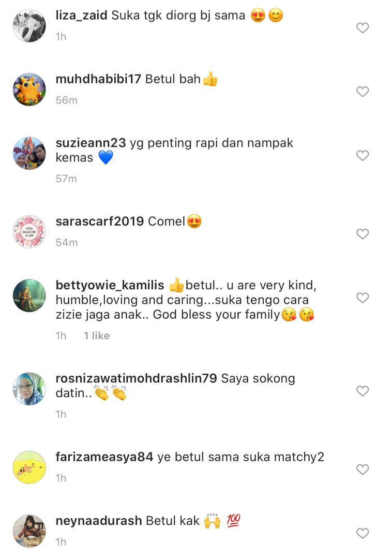
Task: Visit the rosnizawatimohdrashlin79 username link
Action: pyautogui.click(x=136, y=378)
